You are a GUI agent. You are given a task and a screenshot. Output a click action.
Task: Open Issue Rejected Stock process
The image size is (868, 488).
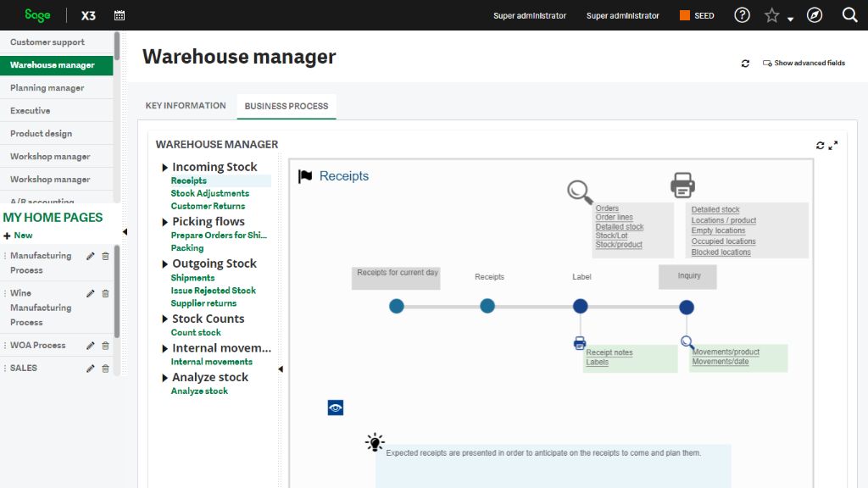pos(213,291)
